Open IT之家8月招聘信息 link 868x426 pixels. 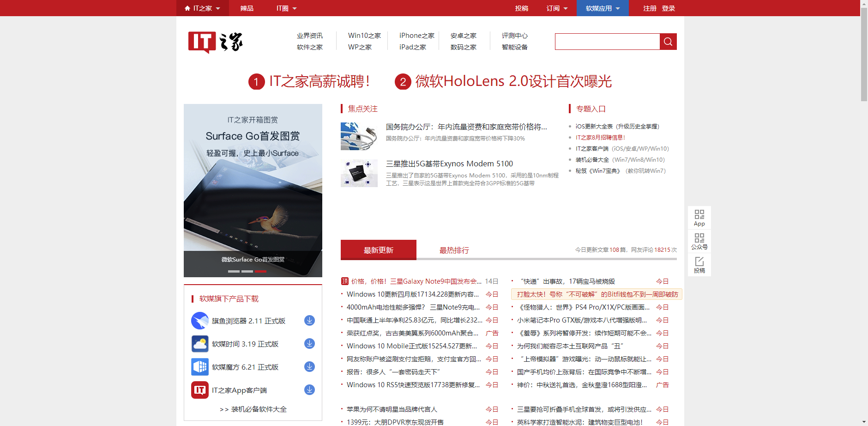click(x=600, y=137)
